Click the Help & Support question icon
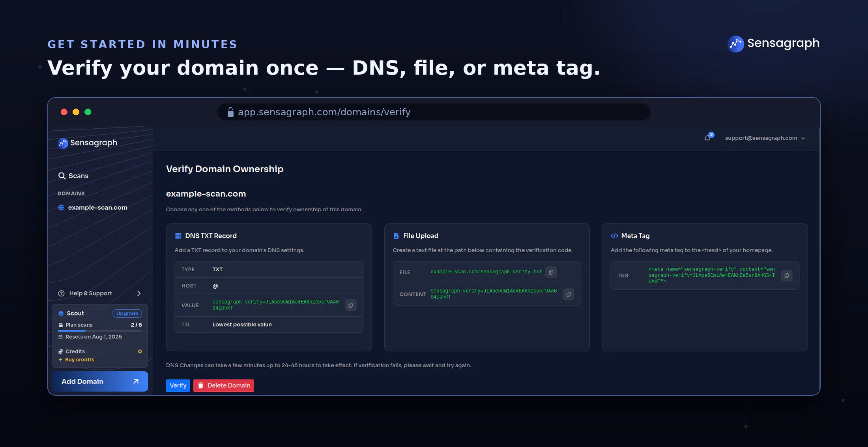This screenshot has height=447, width=868. (61, 293)
